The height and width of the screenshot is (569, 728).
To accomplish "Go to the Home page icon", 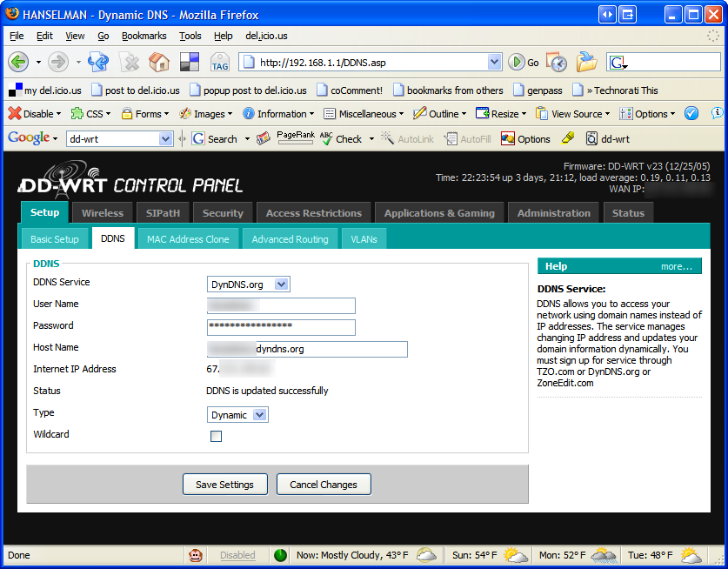I will coord(159,62).
